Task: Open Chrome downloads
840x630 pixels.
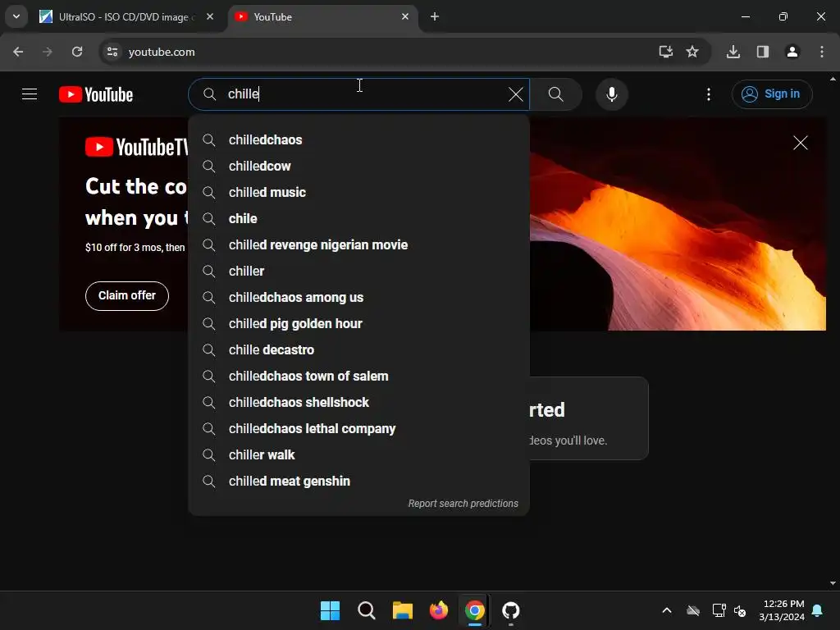Action: click(733, 52)
